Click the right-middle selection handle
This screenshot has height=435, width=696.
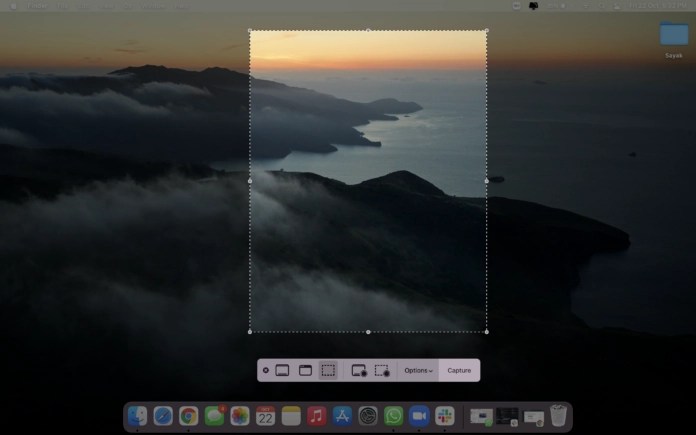coord(486,181)
